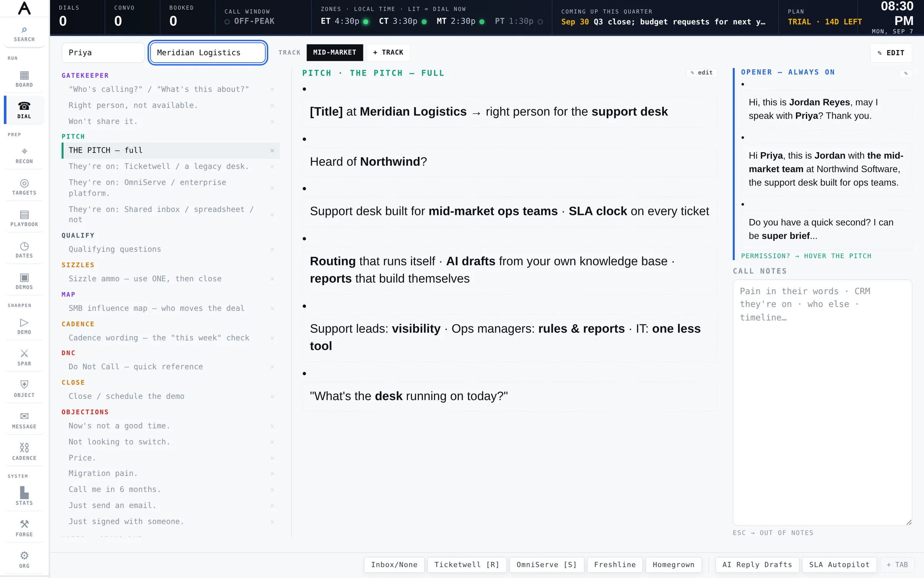Switch to the Inbox/None tab

[394, 565]
